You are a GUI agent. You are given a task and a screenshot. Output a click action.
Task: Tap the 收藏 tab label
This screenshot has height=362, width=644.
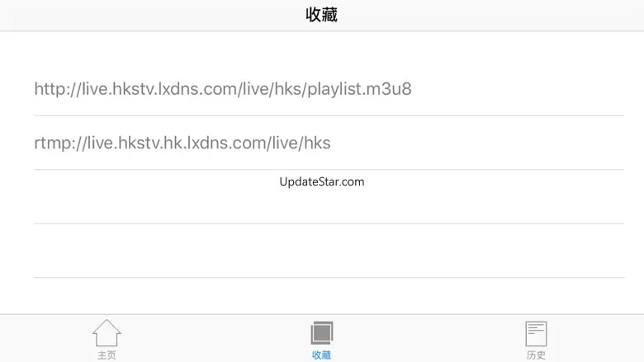click(x=322, y=355)
